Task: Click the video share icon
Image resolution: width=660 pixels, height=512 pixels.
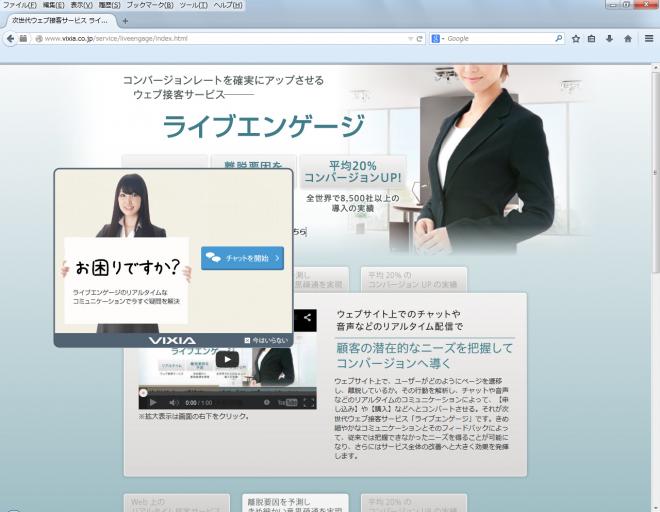Action: point(307,317)
